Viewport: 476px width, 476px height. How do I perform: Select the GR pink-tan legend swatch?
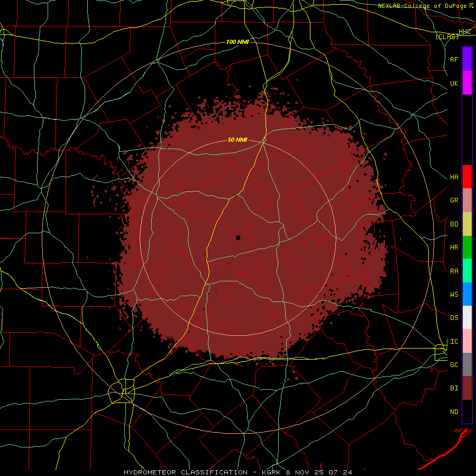[x=467, y=200]
